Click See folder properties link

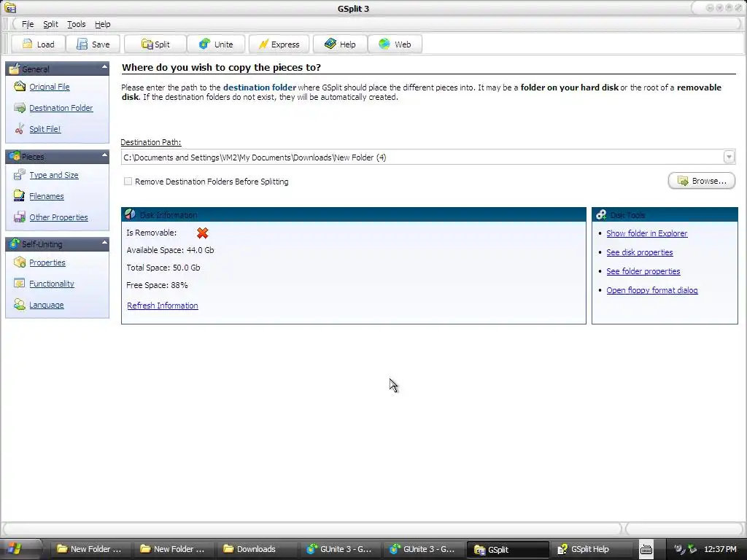click(643, 271)
